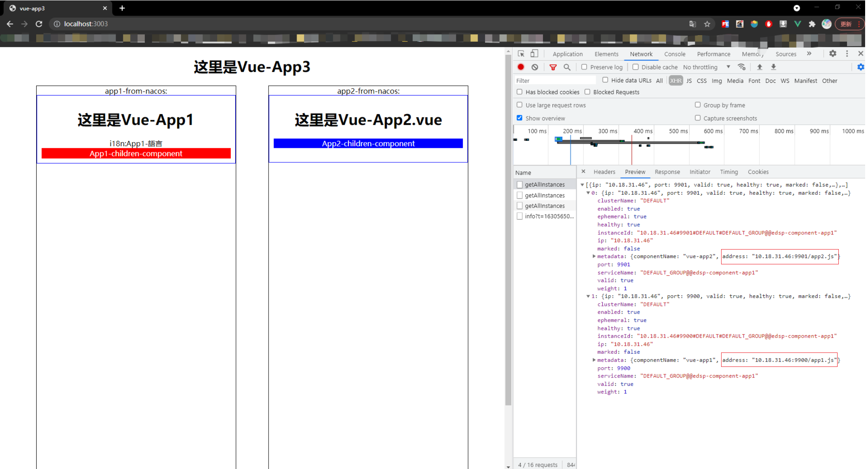Image resolution: width=868 pixels, height=469 pixels.
Task: Reload the page with the refresh icon
Action: 39,24
